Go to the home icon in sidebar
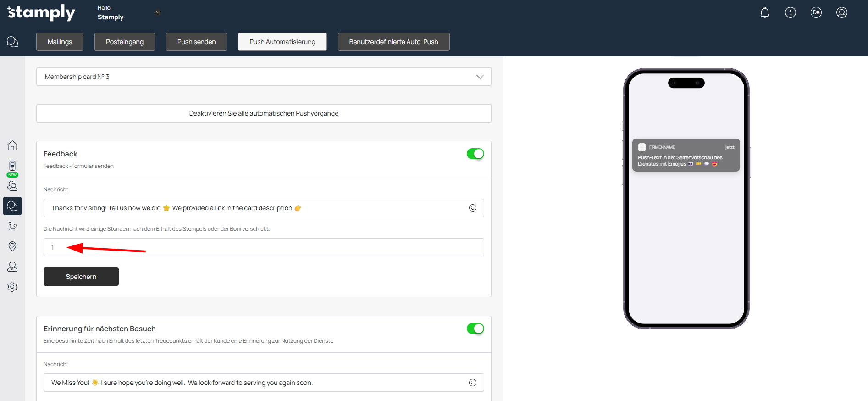The image size is (868, 401). click(x=12, y=145)
